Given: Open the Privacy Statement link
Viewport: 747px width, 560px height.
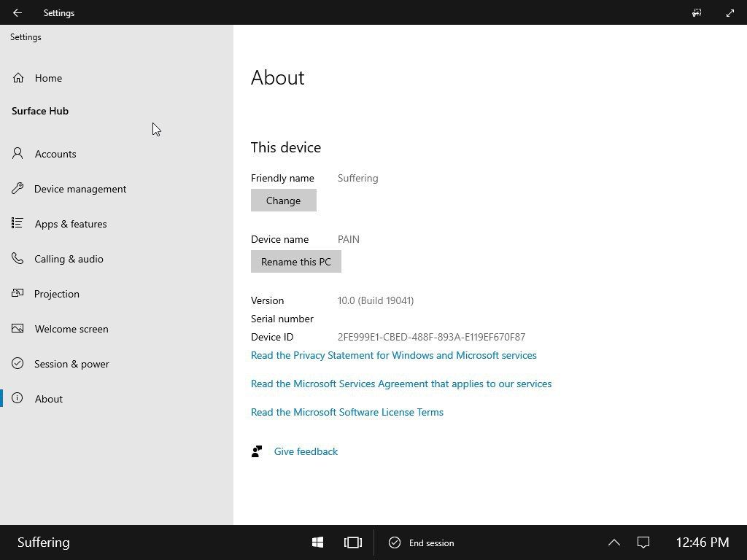Looking at the screenshot, I should [393, 355].
